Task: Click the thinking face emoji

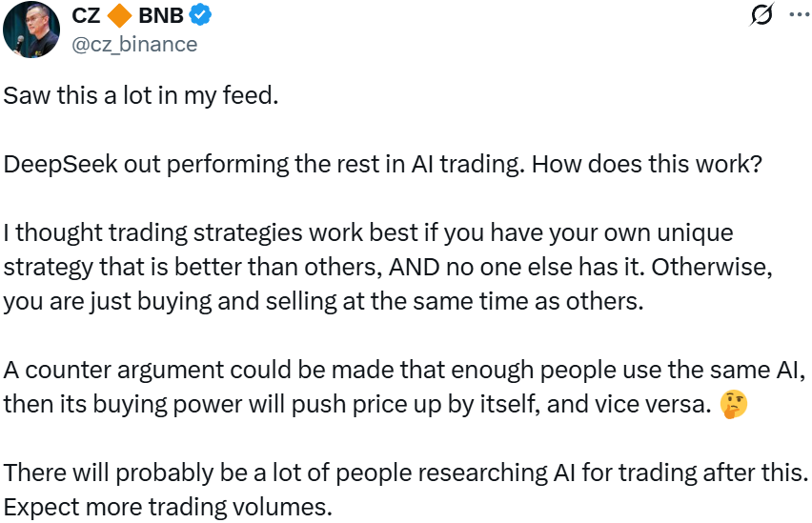Action: point(734,404)
